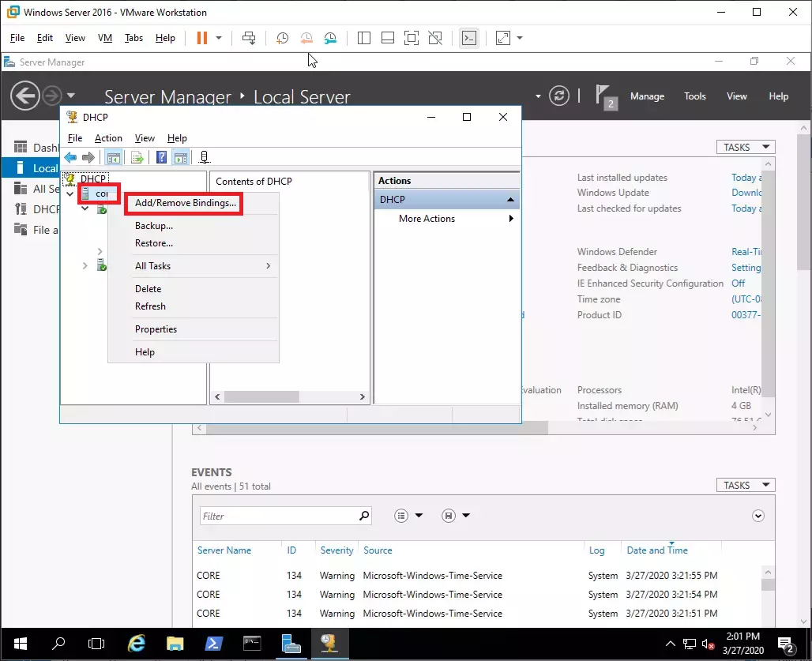Pause the virtual machine in VMware toolbar

click(202, 38)
